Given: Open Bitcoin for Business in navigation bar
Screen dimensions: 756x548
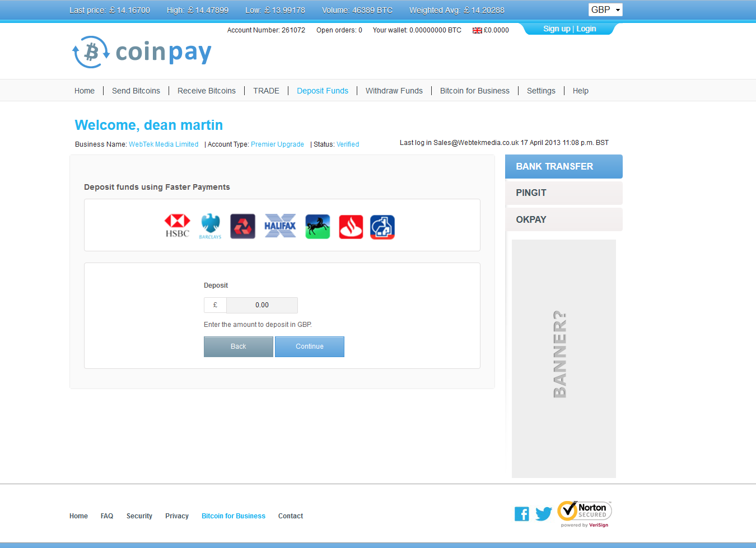Looking at the screenshot, I should (475, 91).
